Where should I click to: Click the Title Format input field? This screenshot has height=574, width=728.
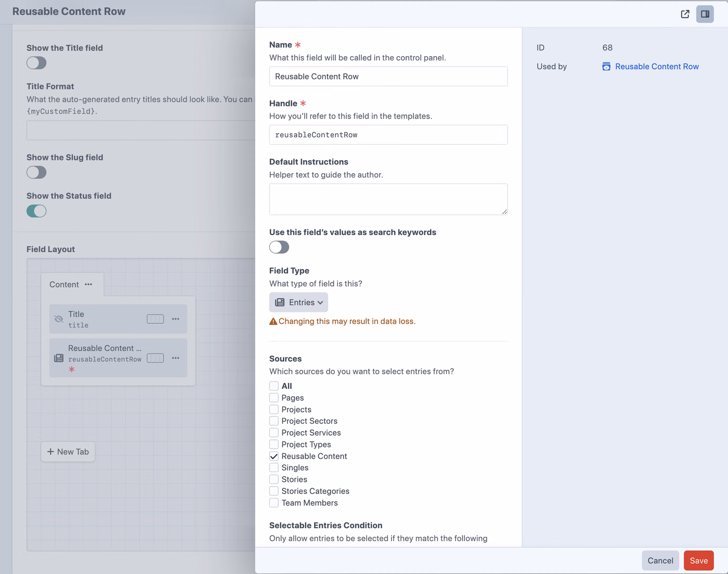[140, 131]
